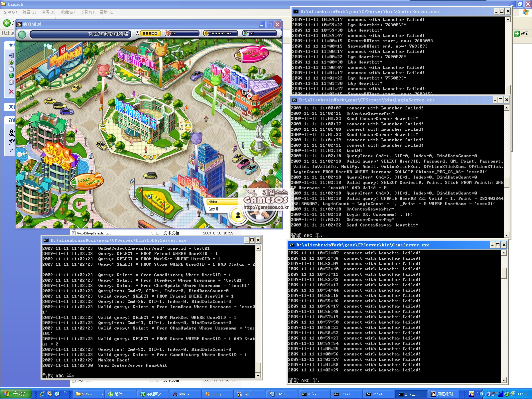This screenshot has width=532, height=399.
Task: Switch to 疯狂派对 taskbar button
Action: [x=444, y=394]
